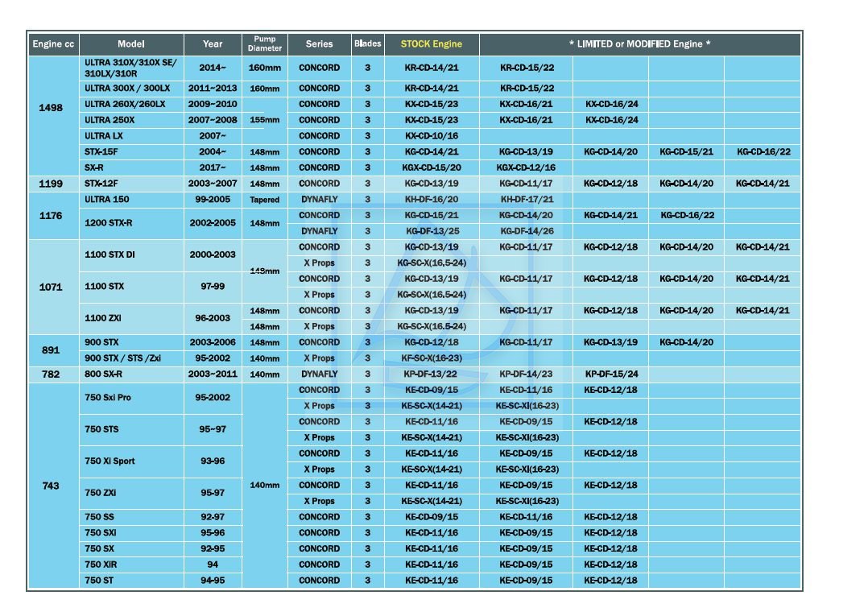The image size is (868, 608).
Task: Click the "KX-CD-10/16" stock engine cell
Action: point(432,136)
